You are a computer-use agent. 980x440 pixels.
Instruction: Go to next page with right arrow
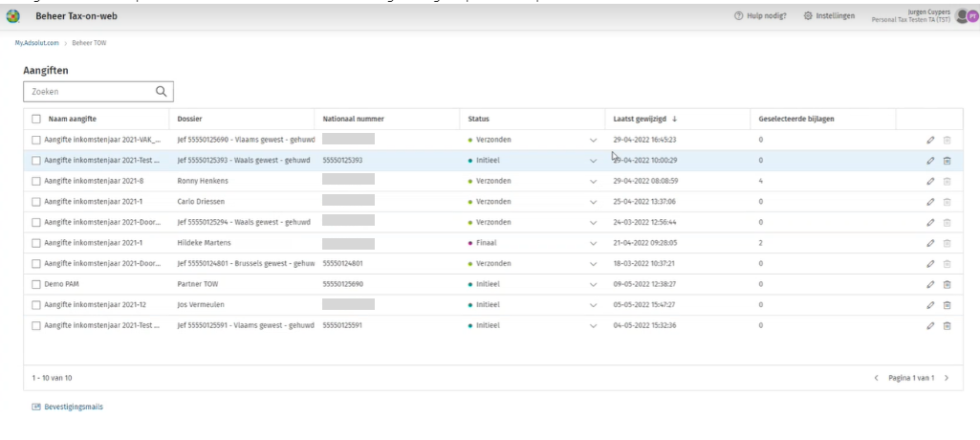click(947, 378)
